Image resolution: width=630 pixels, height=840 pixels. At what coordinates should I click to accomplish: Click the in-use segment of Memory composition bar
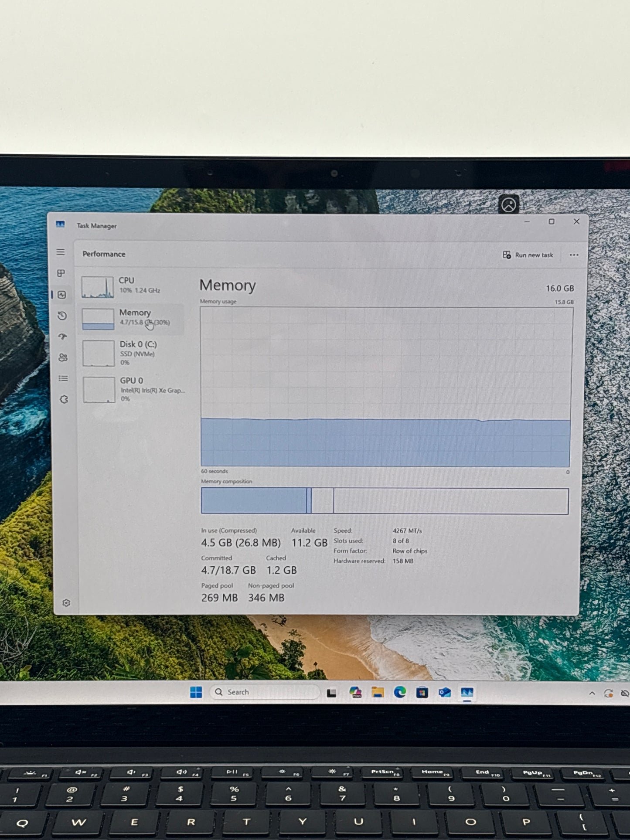(254, 500)
